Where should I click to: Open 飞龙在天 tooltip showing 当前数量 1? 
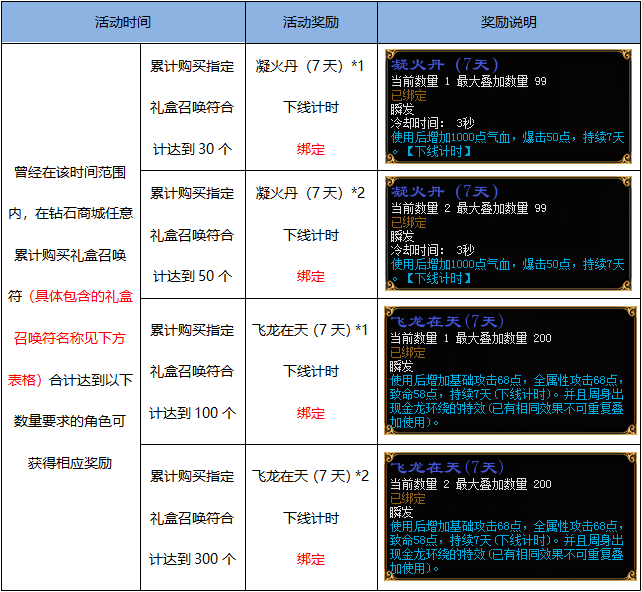click(x=510, y=371)
